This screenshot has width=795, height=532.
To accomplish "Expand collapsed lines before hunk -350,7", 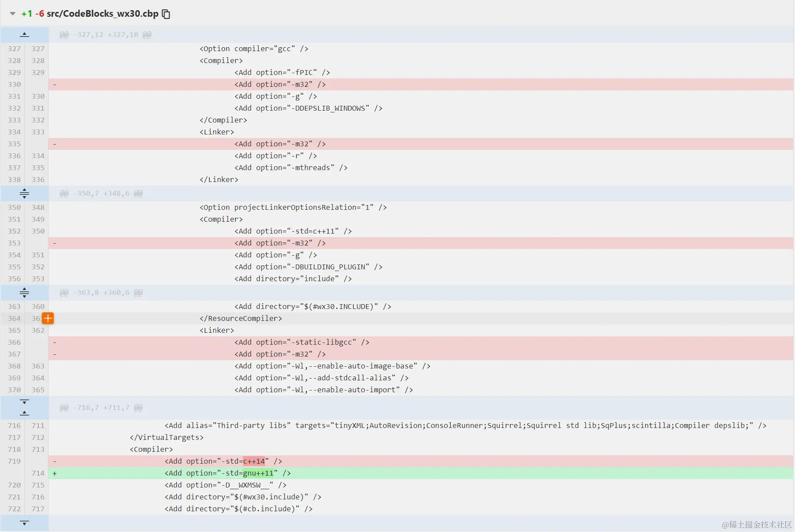I will click(24, 193).
